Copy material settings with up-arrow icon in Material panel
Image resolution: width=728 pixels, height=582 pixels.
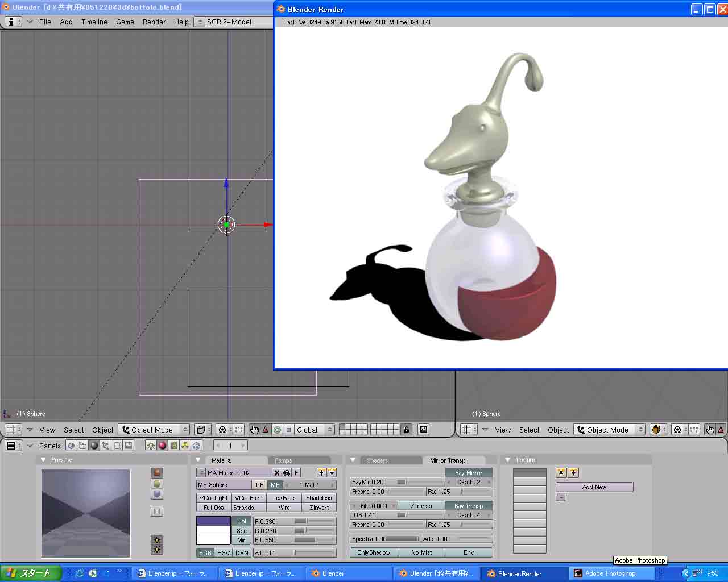pyautogui.click(x=322, y=473)
